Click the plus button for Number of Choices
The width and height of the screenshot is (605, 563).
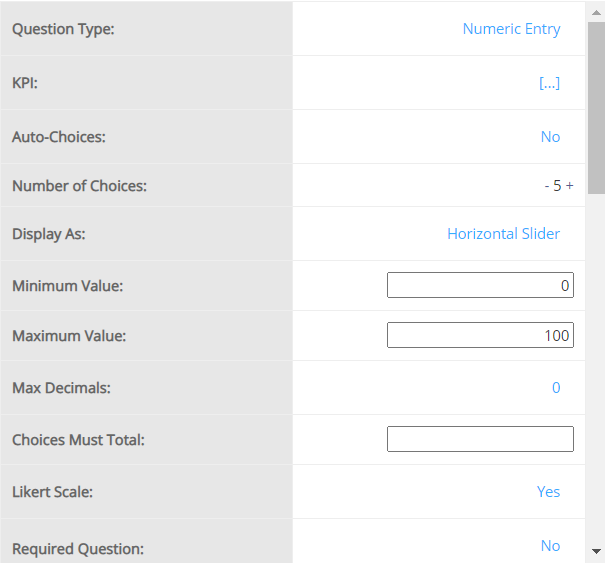pyautogui.click(x=570, y=186)
